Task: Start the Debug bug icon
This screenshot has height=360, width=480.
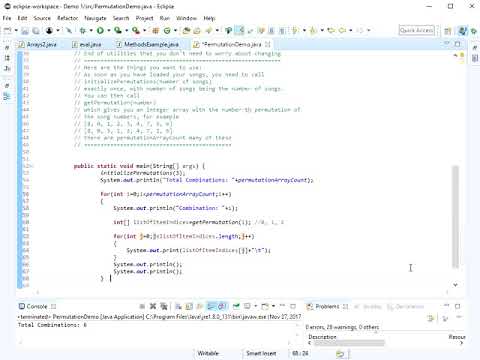Action: 82,31
